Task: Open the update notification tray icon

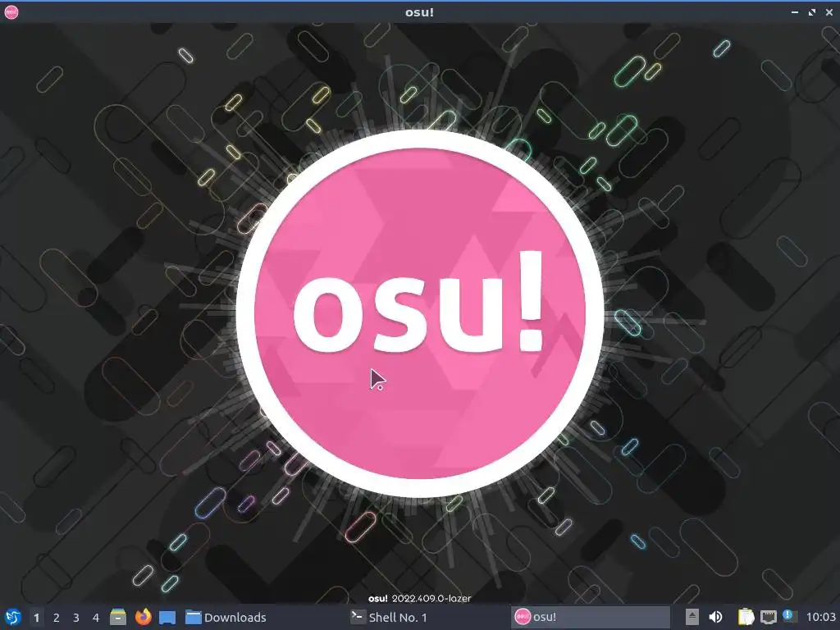Action: tap(790, 616)
